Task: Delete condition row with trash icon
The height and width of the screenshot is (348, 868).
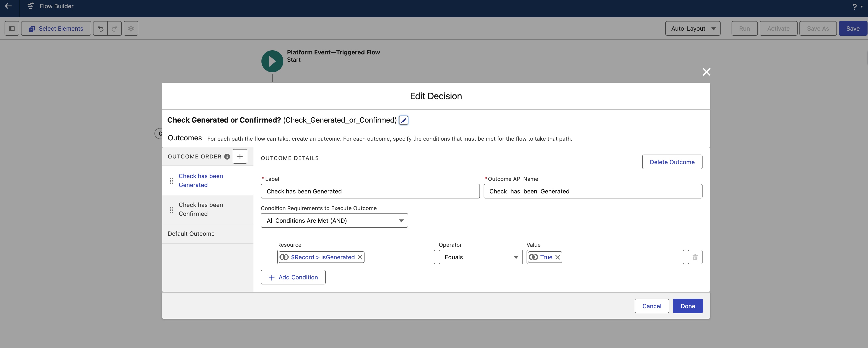Action: 695,257
